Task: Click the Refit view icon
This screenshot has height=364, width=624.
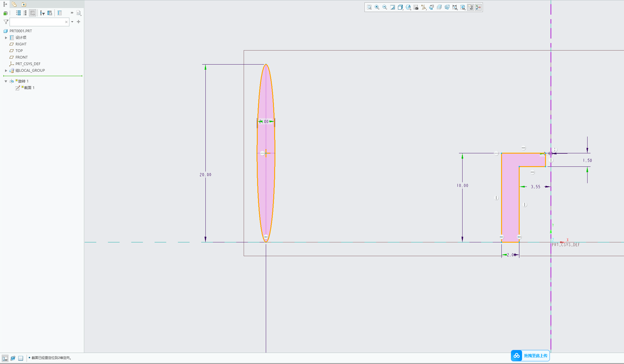Action: pos(369,7)
